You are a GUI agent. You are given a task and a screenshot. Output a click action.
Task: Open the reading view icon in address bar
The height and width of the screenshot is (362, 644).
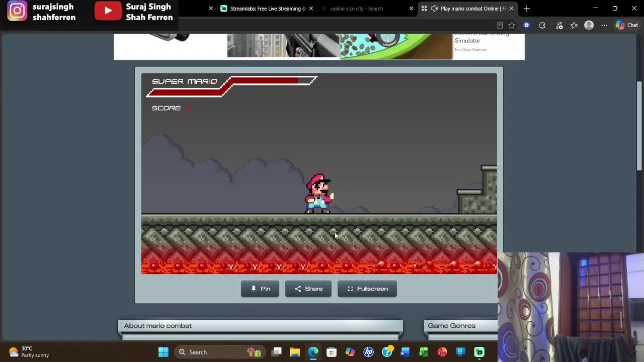point(500,25)
